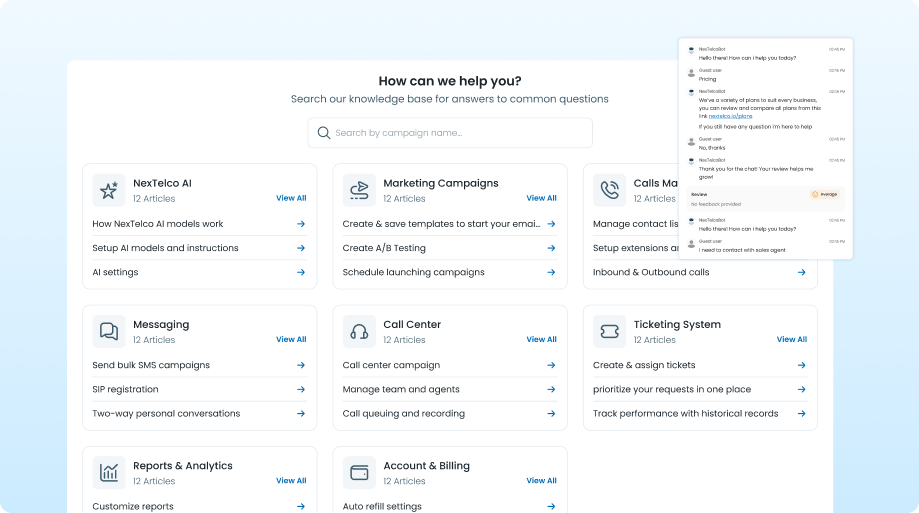Open arrow next to Create A/B Testing
Viewport: 919px width, 513px height.
pos(551,248)
